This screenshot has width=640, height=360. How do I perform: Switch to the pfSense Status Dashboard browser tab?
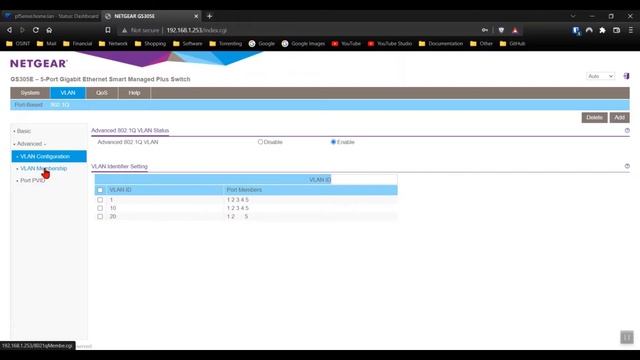coord(51,16)
